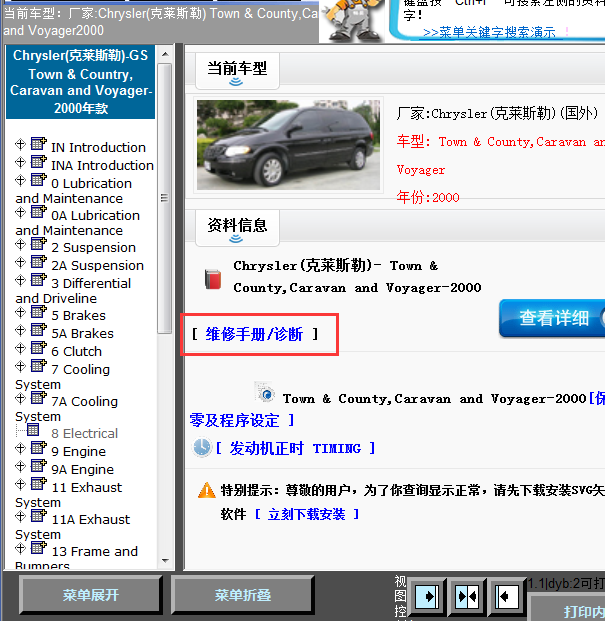Select the 6 Clutch tree item
Screen dimensions: 605x621
(x=76, y=351)
